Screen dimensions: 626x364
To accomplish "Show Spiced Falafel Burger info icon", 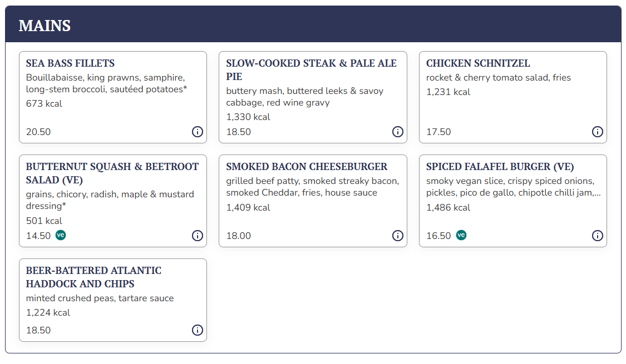I will click(597, 236).
